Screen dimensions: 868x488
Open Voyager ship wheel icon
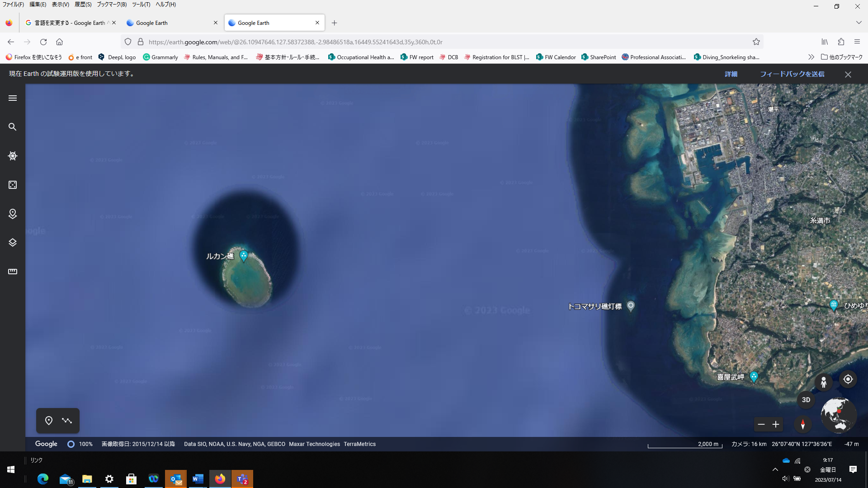tap(13, 156)
